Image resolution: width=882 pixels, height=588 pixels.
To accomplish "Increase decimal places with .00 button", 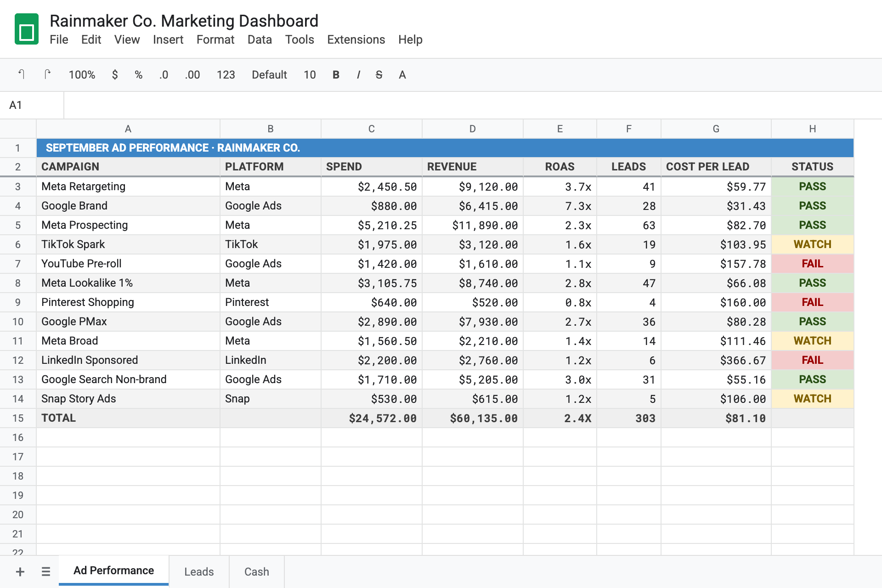I will 192,74.
